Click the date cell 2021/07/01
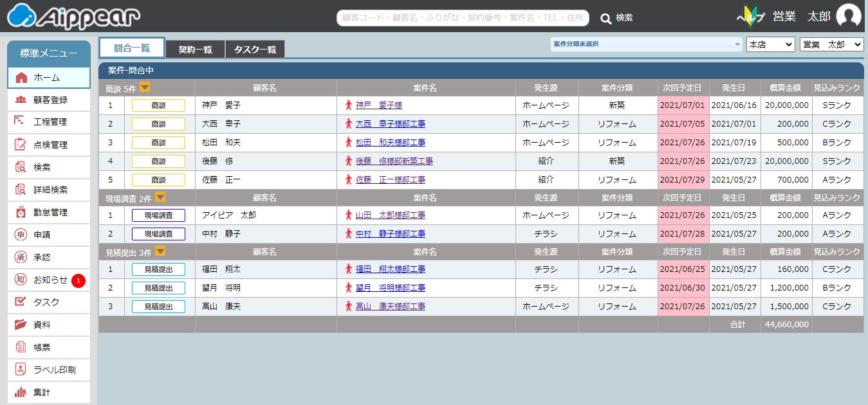 coord(683,105)
